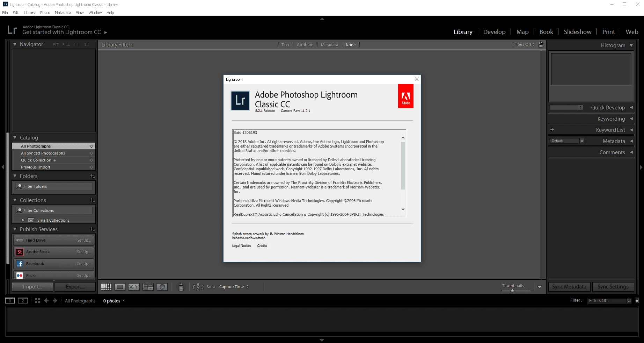Select None in Library Filter bar
644x343 pixels.
351,45
